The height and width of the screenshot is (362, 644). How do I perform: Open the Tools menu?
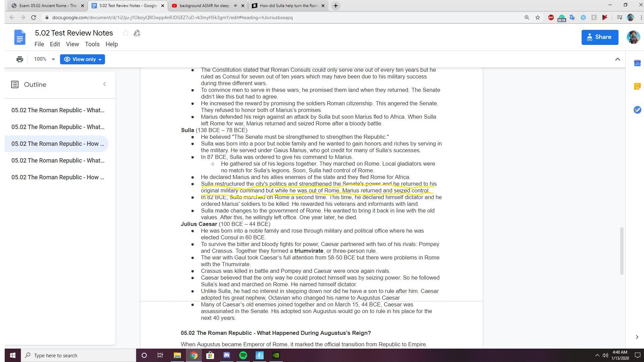coord(92,44)
